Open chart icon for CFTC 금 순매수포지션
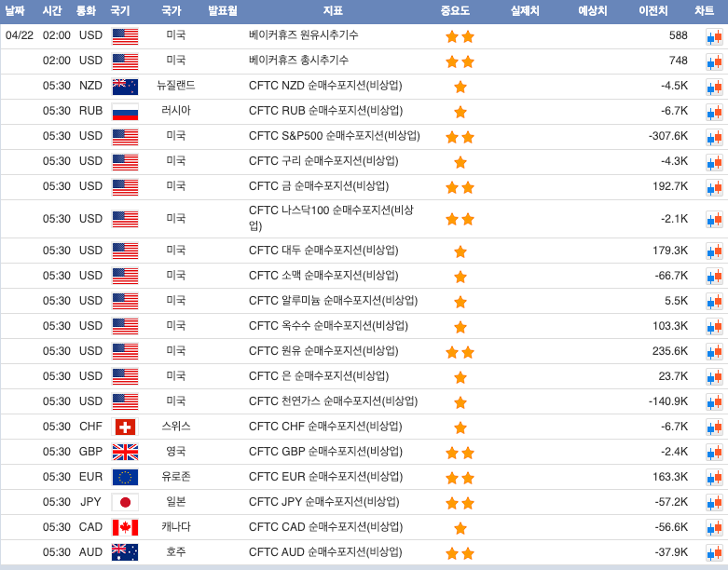This screenshot has width=728, height=570. coord(714,187)
